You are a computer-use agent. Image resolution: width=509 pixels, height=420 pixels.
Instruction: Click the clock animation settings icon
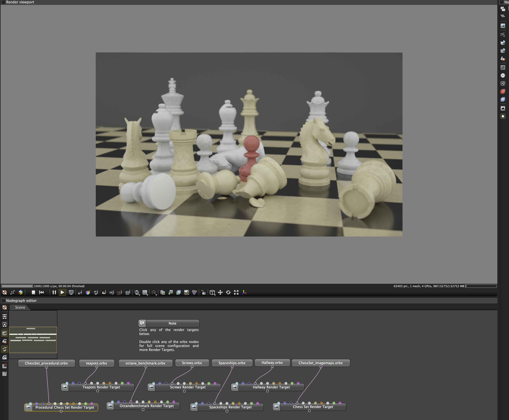tap(503, 75)
